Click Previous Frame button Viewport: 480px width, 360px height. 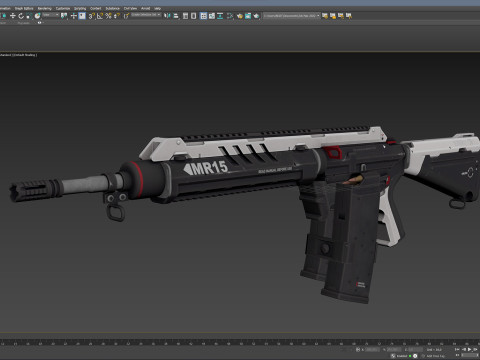(x=464, y=349)
